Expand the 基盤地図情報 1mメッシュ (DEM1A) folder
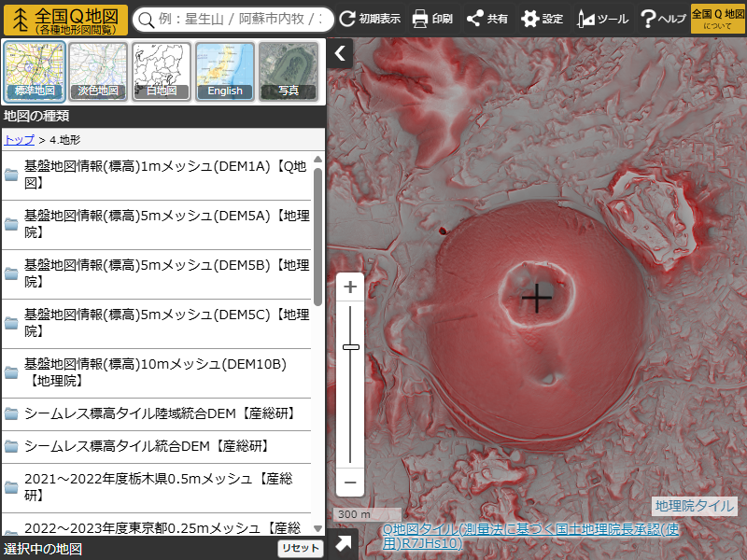The width and height of the screenshot is (747, 560). [164, 175]
